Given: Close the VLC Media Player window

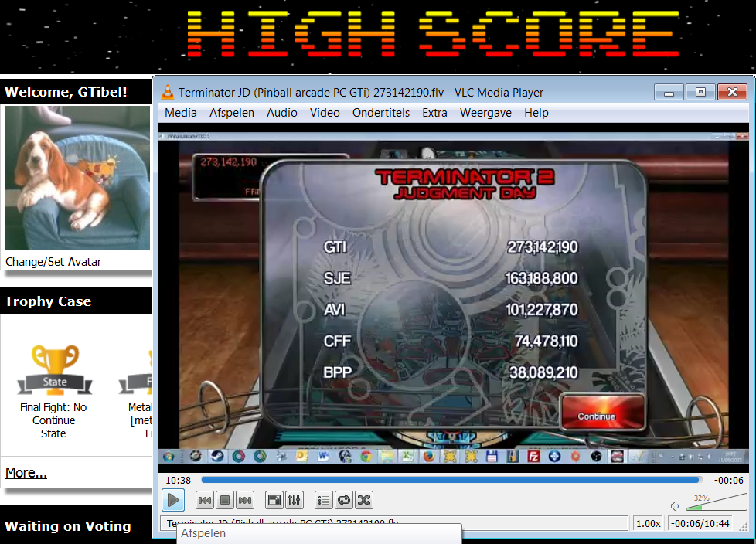Looking at the screenshot, I should (x=732, y=92).
